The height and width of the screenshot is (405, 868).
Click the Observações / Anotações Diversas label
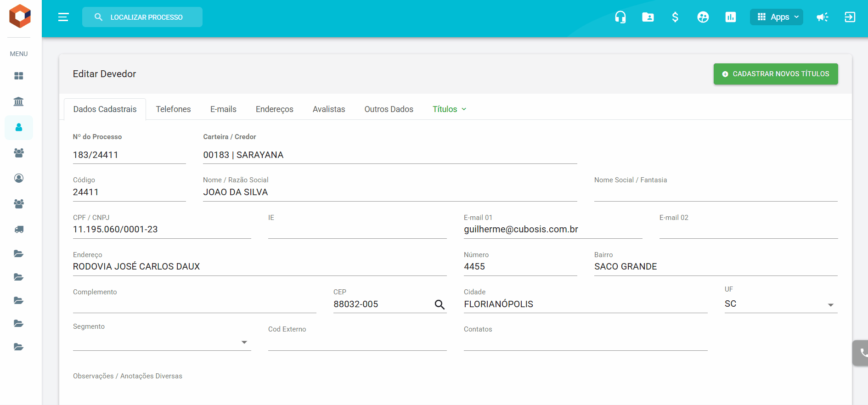coord(128,376)
